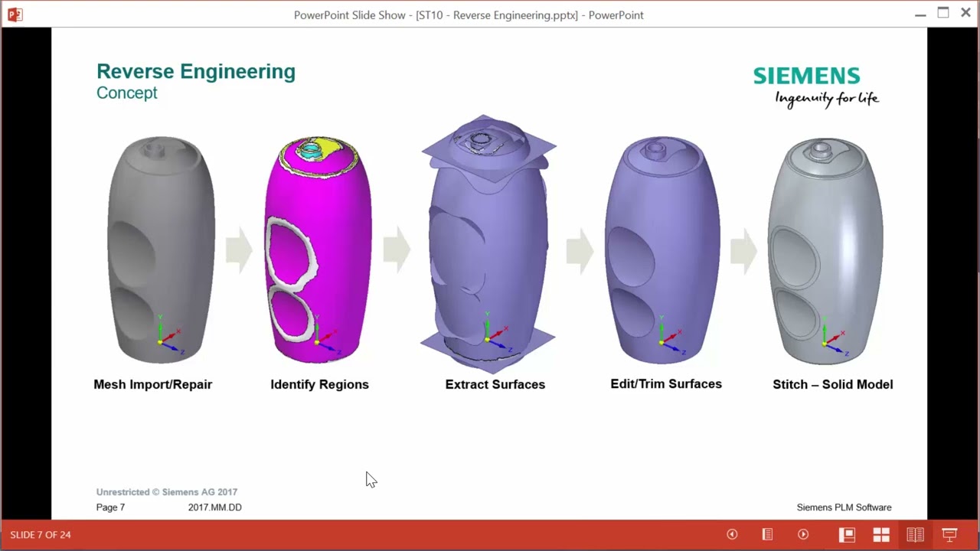Click 'Unrestricted © Siemens AG 2017' footer text
The height and width of the screenshot is (551, 980).
click(167, 492)
